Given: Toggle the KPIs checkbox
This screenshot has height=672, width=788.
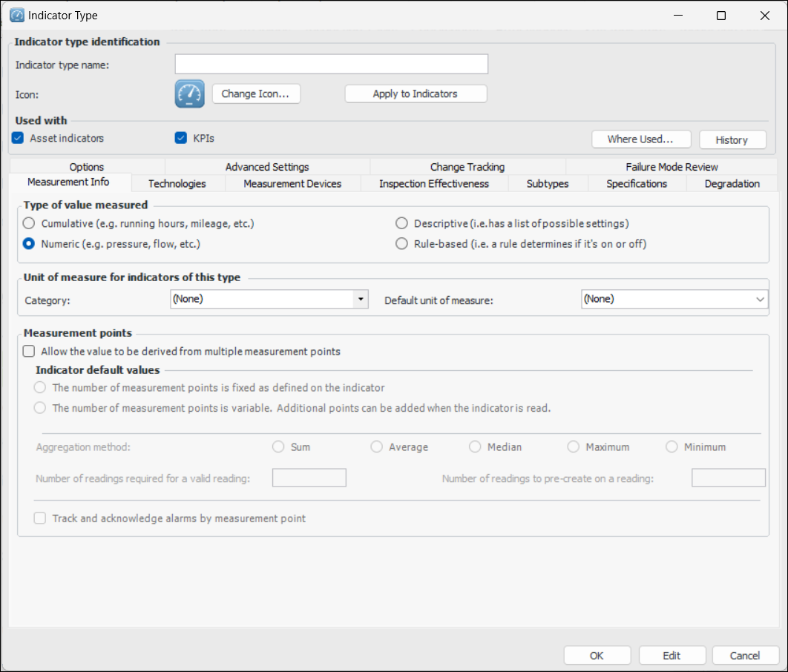Looking at the screenshot, I should (180, 138).
